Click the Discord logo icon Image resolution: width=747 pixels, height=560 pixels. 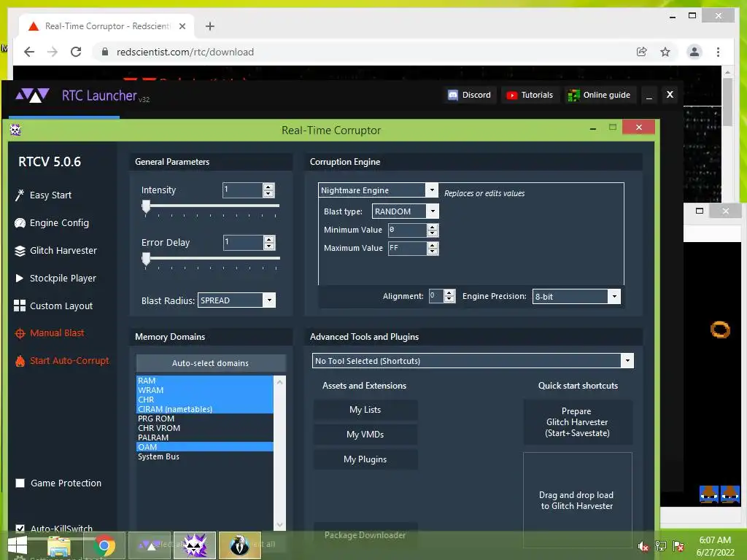(x=452, y=96)
